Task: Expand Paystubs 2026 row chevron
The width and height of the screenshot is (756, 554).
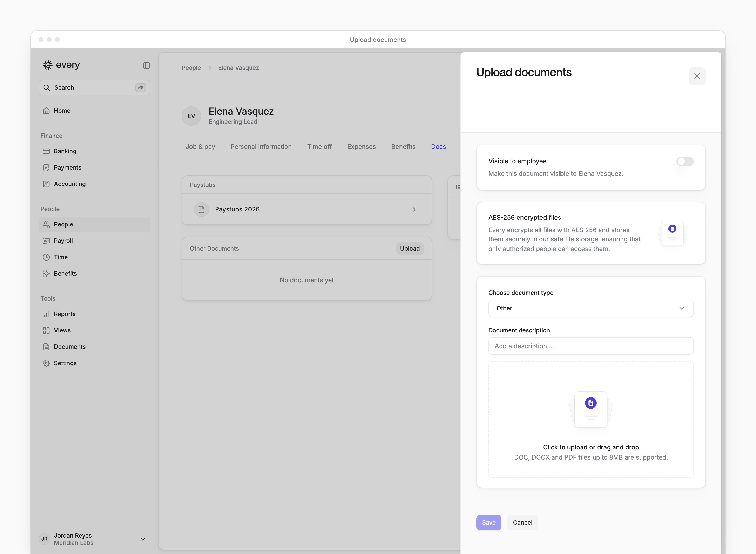Action: (x=414, y=210)
